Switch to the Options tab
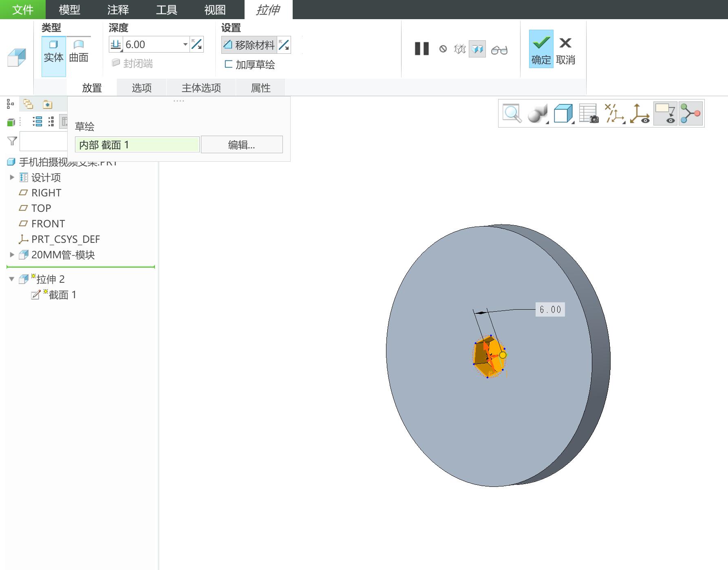 tap(141, 88)
